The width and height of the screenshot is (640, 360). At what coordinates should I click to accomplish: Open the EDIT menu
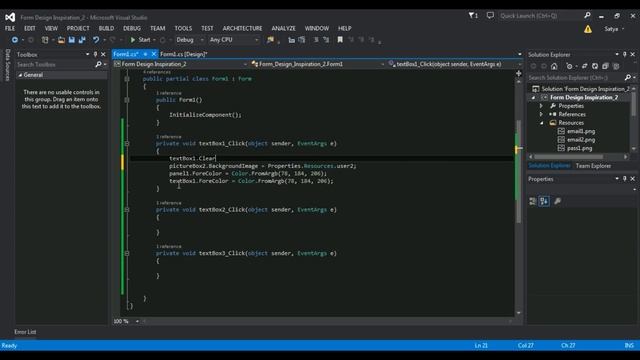point(29,28)
